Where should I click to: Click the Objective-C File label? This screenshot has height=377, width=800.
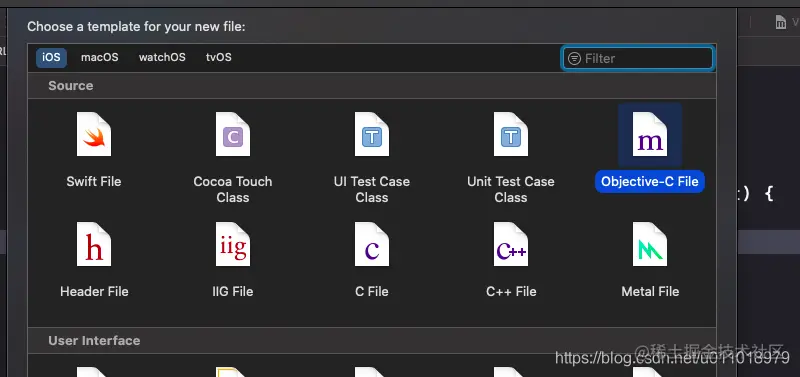tap(649, 182)
